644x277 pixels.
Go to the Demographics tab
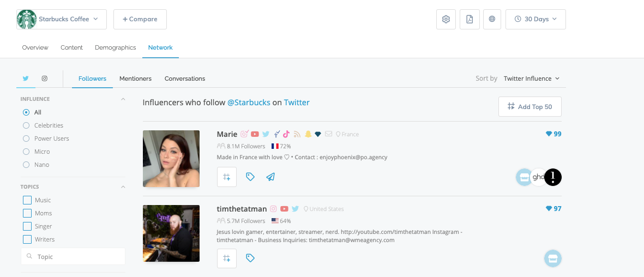[x=116, y=47]
